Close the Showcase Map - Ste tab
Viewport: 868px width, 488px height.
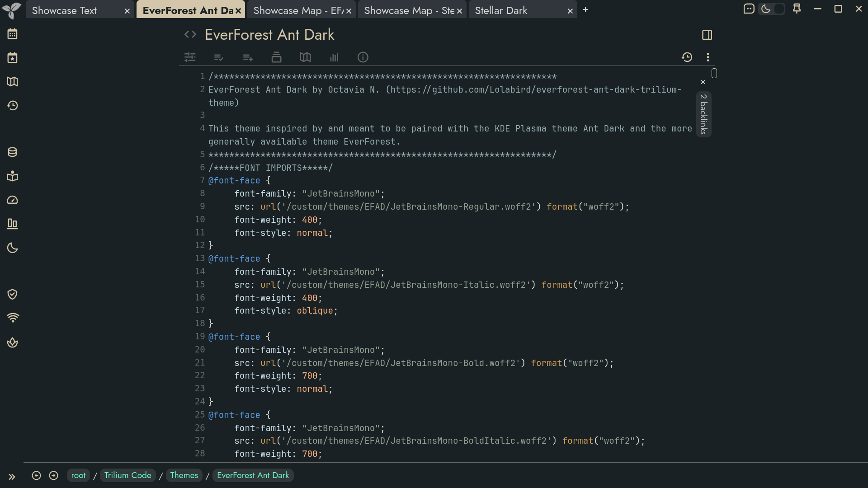coord(459,11)
